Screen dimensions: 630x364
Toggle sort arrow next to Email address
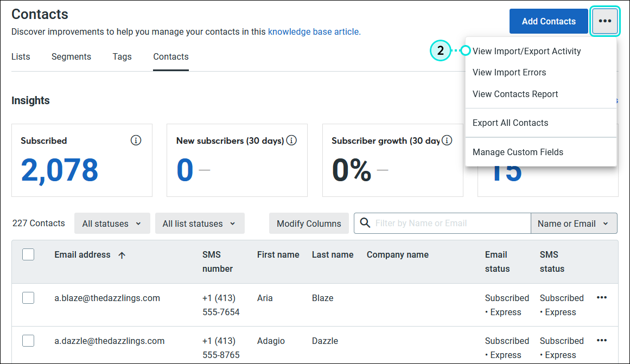(122, 255)
